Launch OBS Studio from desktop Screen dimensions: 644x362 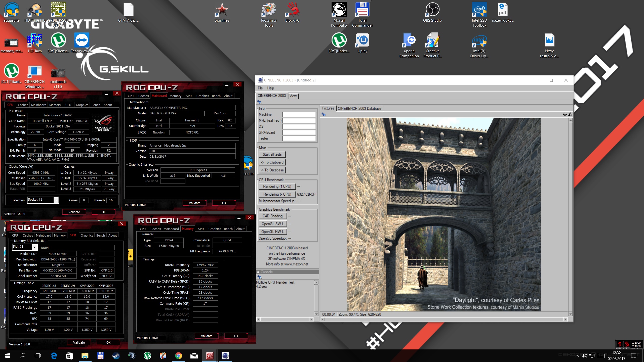432,12
